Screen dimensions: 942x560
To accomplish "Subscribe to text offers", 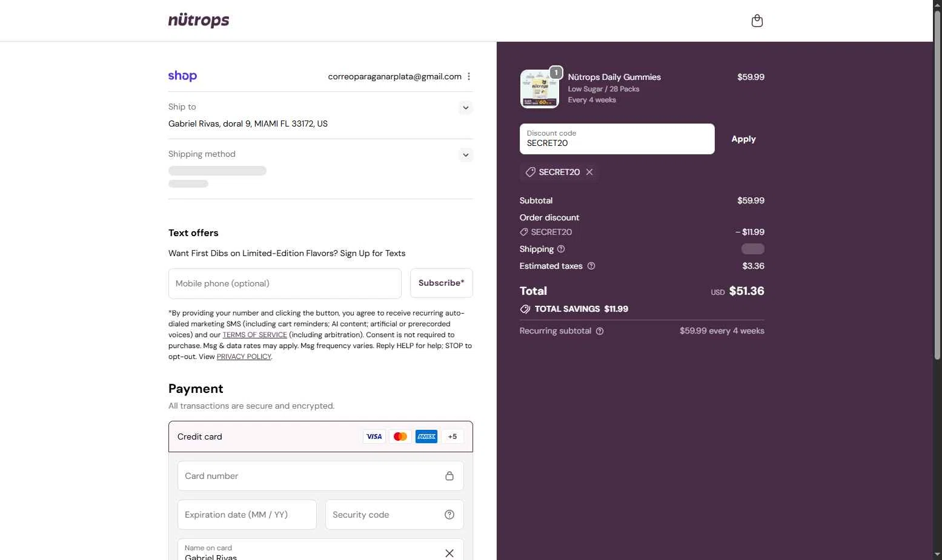I will [x=441, y=283].
